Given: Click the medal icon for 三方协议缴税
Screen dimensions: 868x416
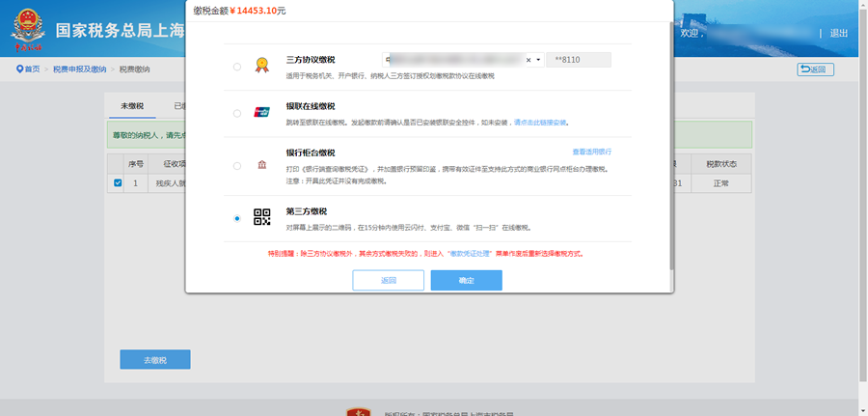Looking at the screenshot, I should click(260, 66).
